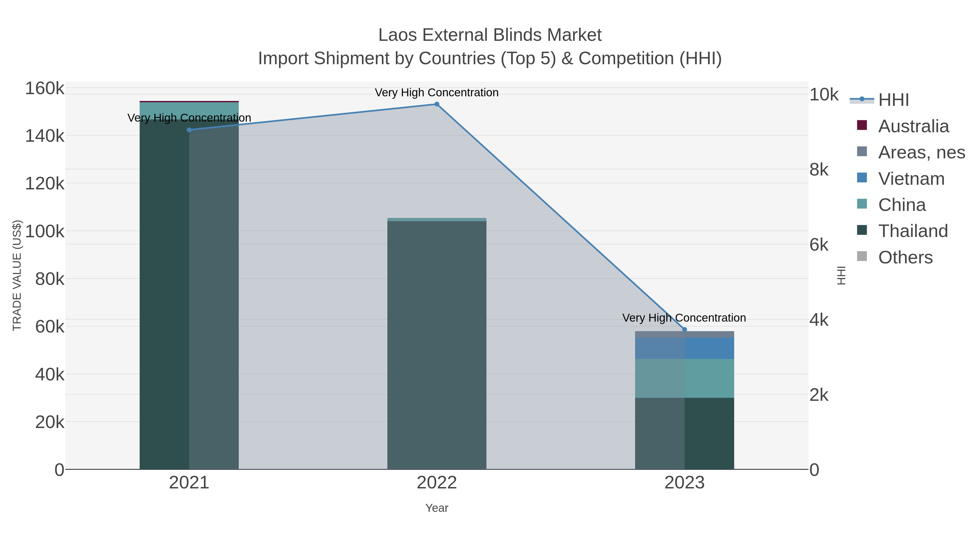This screenshot has height=551, width=980.
Task: Select the 2023 Areas, nes bar segment
Action: (x=684, y=334)
